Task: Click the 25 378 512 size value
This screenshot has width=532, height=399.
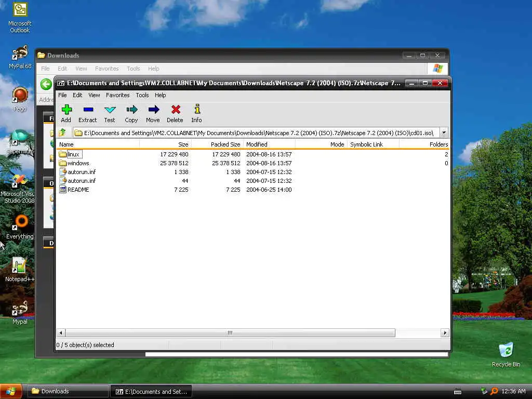Action: pos(174,163)
